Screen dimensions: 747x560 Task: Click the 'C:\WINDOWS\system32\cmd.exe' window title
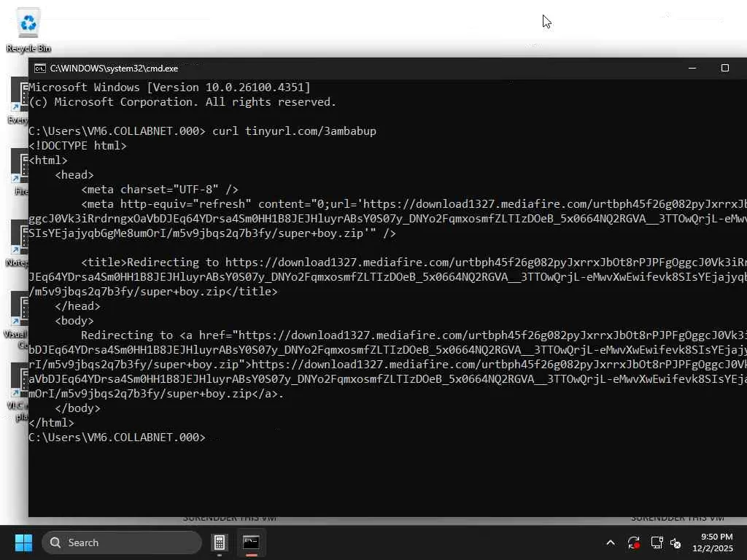(x=115, y=69)
